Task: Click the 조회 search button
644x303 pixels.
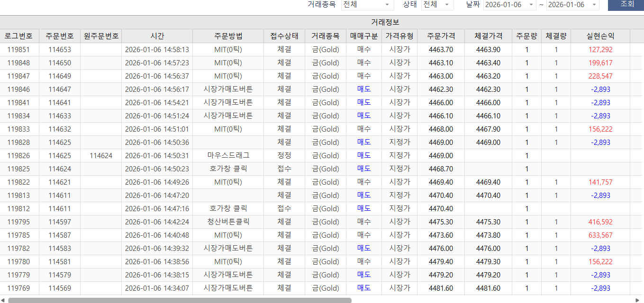Action: pyautogui.click(x=627, y=4)
